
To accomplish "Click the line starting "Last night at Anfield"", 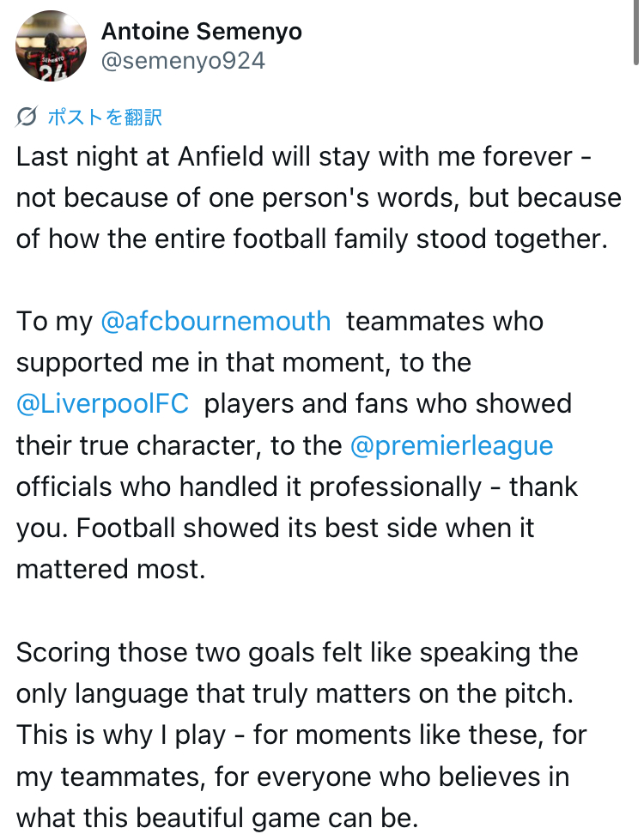I will [294, 157].
